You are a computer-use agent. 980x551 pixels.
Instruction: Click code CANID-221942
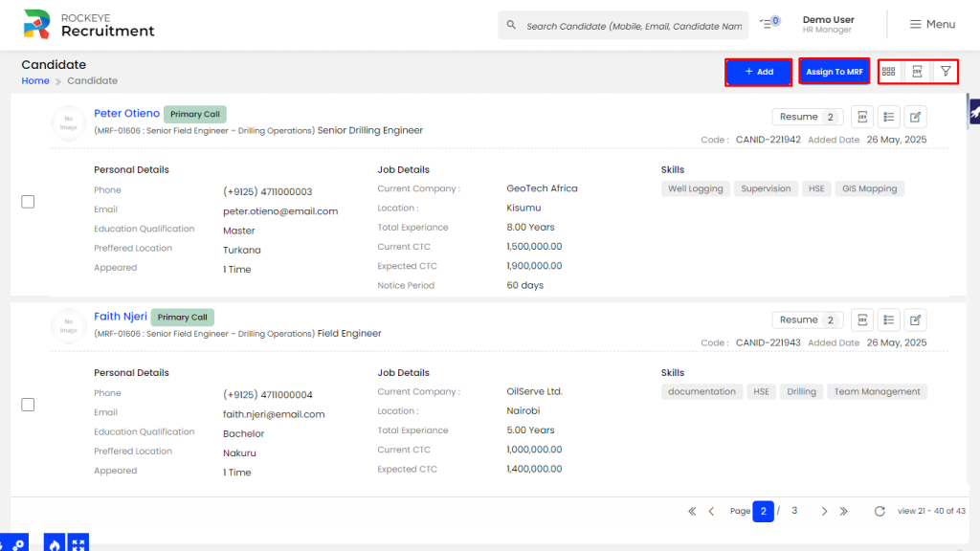(x=768, y=140)
